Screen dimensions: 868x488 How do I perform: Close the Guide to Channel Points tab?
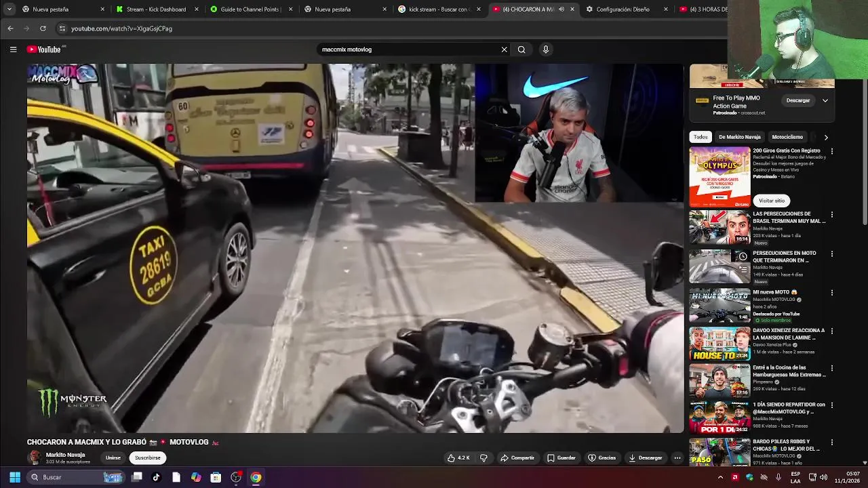click(x=290, y=9)
